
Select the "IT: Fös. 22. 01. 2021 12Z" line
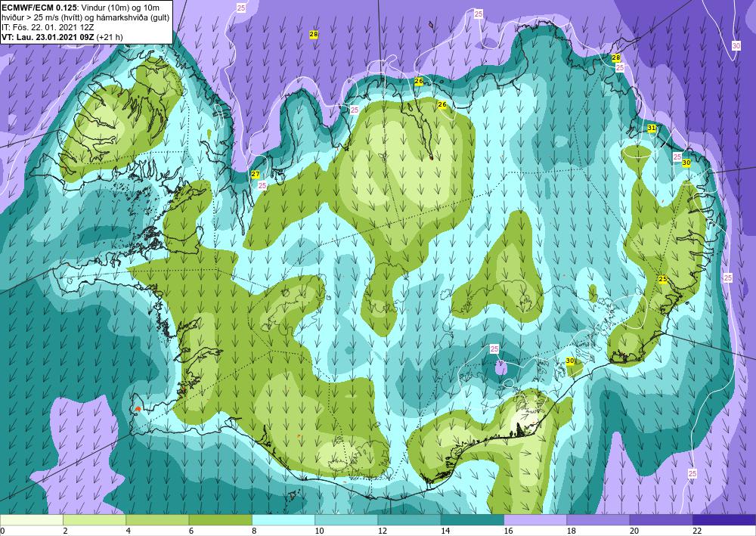(x=46, y=27)
